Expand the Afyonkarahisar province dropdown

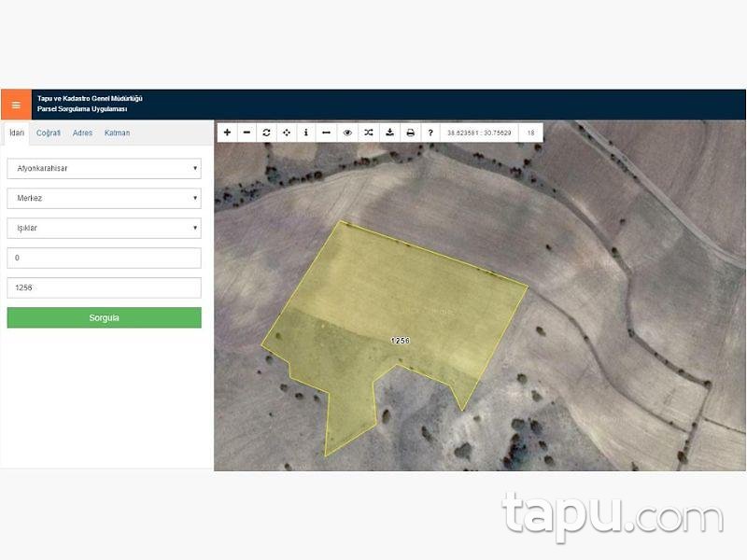coord(104,169)
